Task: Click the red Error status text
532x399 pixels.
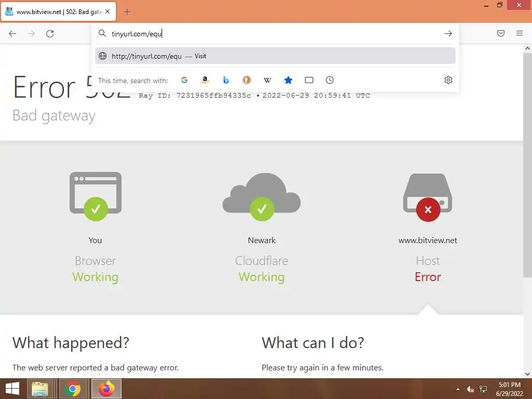Action: [428, 277]
